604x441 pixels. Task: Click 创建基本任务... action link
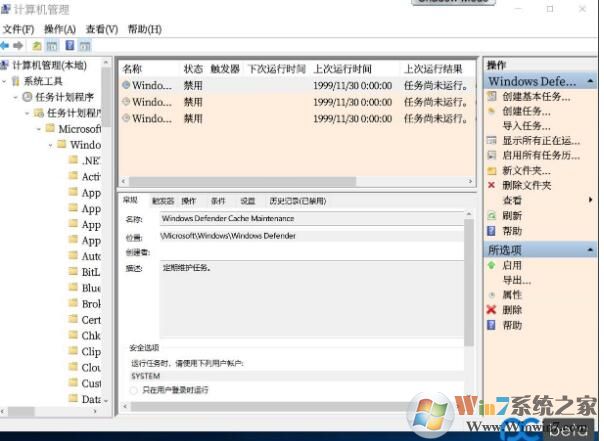(x=536, y=96)
